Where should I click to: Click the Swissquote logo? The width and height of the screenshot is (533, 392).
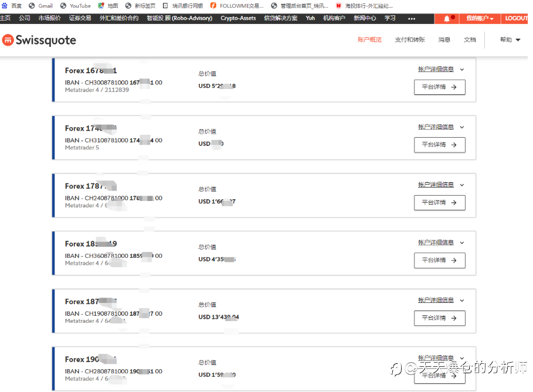point(39,40)
